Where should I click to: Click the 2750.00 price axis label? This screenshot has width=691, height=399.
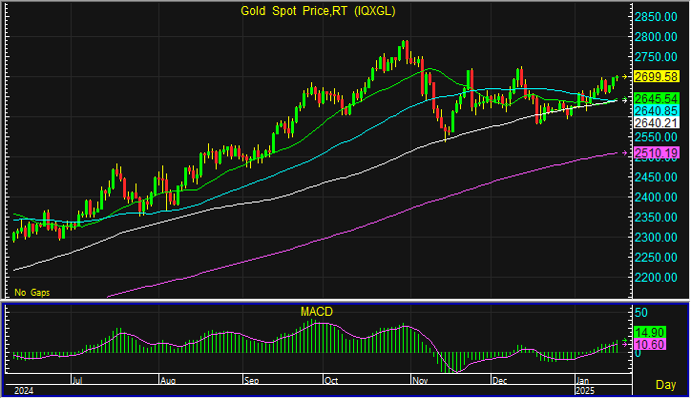656,57
